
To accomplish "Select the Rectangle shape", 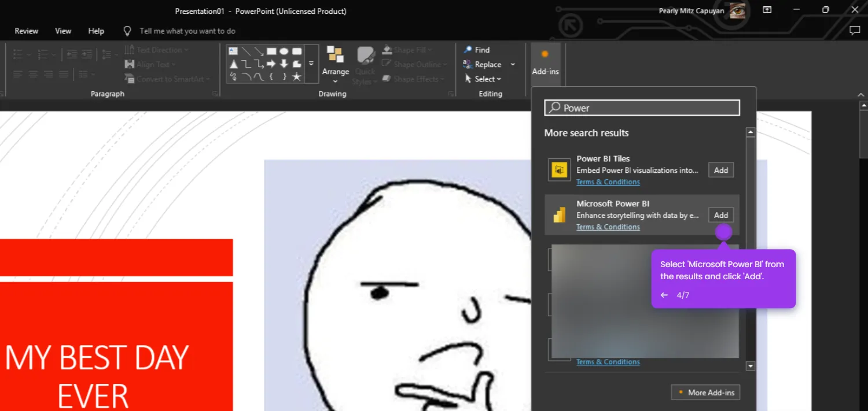I will tap(271, 51).
